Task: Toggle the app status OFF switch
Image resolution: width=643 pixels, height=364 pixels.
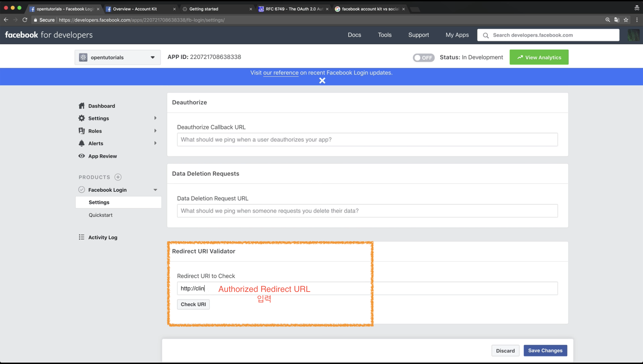Action: (423, 58)
